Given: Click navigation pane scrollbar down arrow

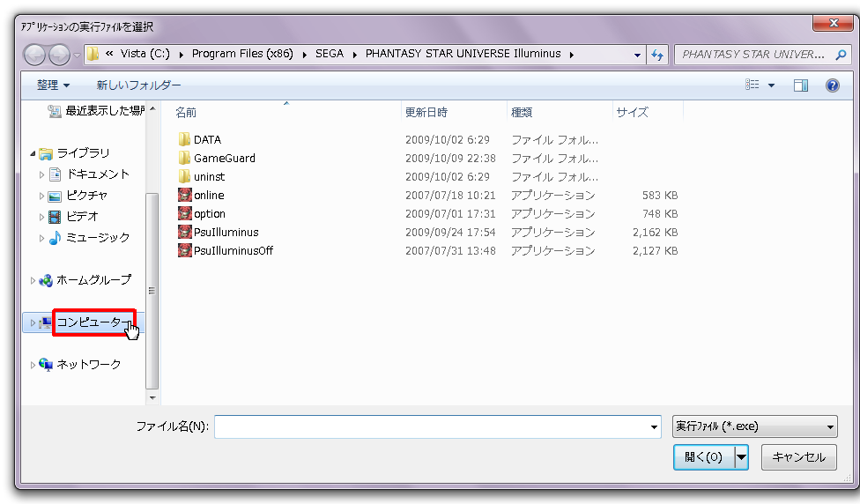Looking at the screenshot, I should [x=152, y=398].
